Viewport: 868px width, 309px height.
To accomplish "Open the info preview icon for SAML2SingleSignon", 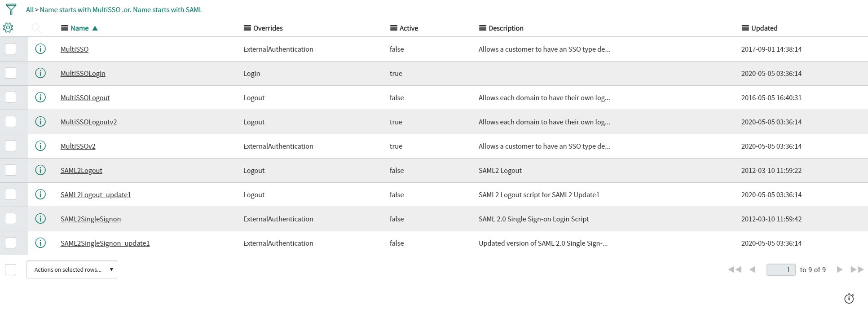I will tap(40, 219).
